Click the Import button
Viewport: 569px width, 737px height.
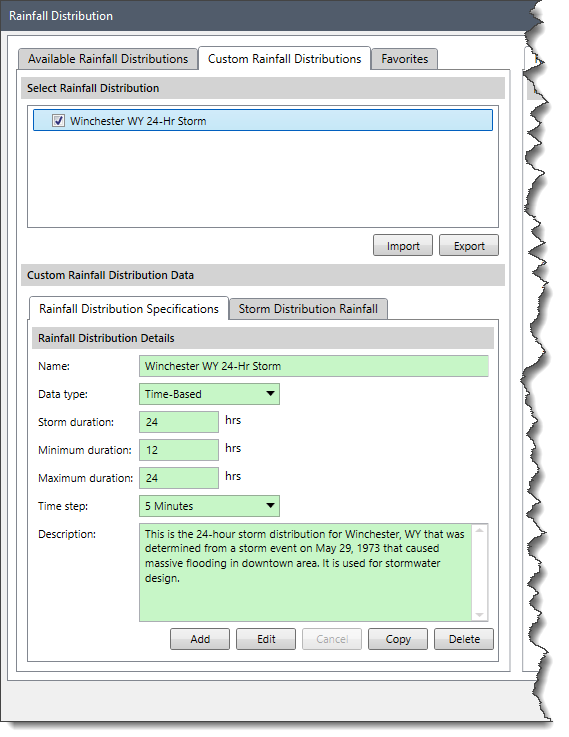403,245
